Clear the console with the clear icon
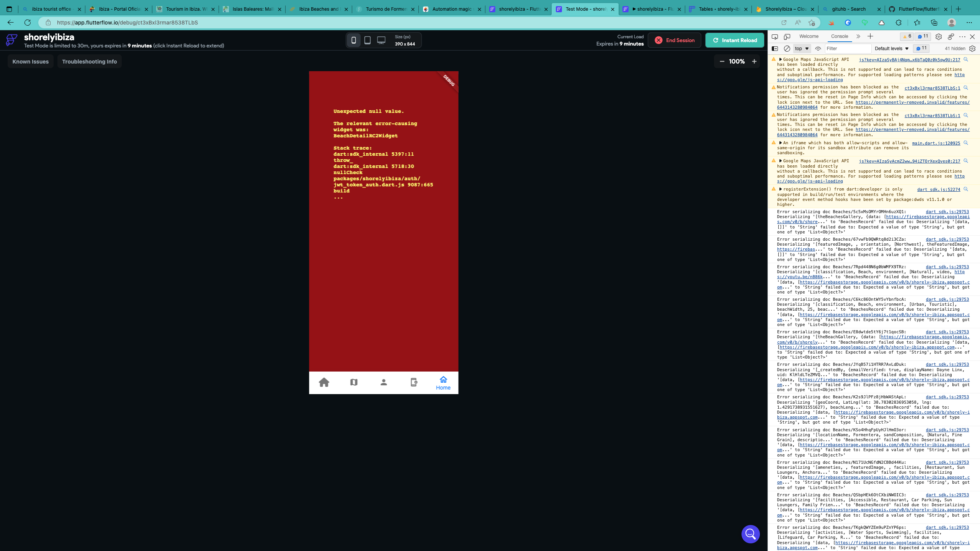The width and height of the screenshot is (980, 551). click(787, 49)
